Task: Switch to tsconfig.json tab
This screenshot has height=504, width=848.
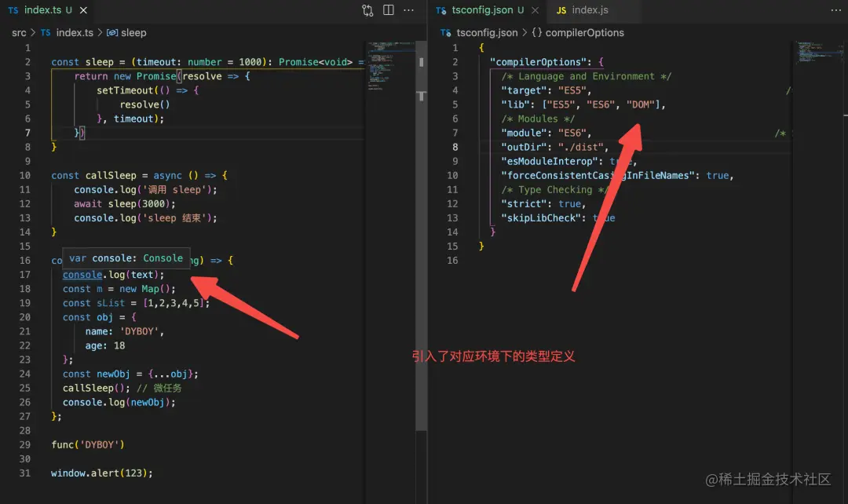Action: point(481,10)
